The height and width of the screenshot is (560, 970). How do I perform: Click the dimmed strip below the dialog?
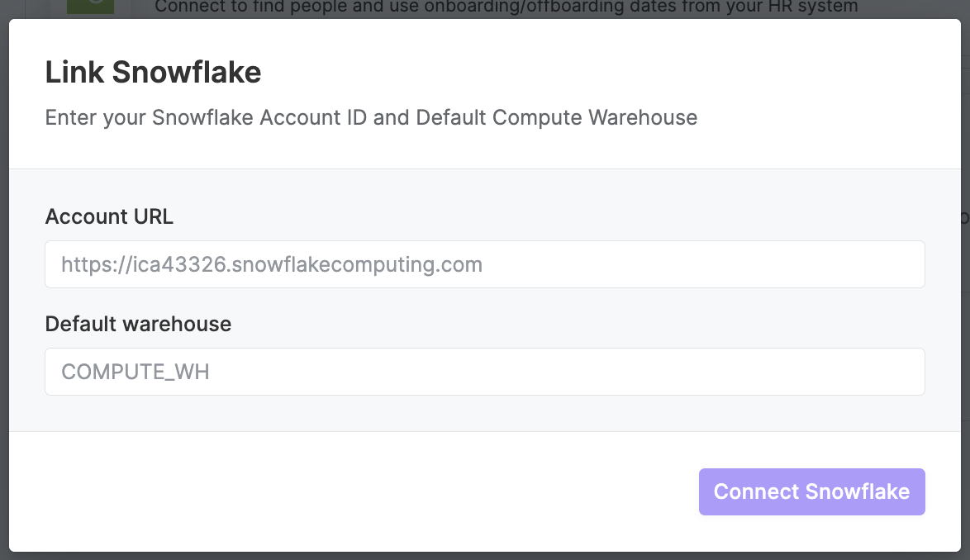[x=485, y=557]
